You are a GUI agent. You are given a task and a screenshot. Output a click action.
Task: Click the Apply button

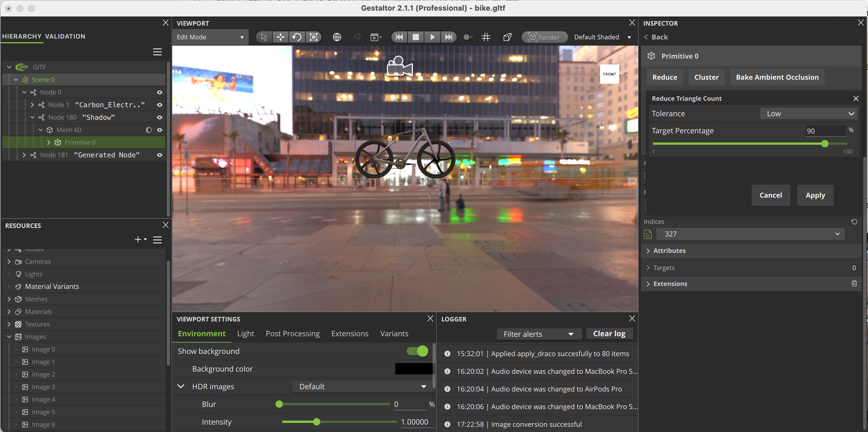[x=816, y=195]
